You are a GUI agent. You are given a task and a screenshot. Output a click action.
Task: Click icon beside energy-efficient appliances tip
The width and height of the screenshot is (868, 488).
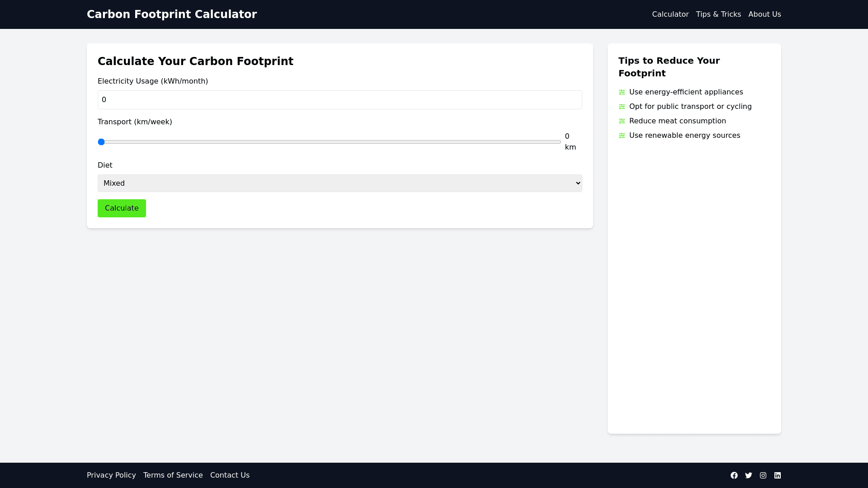622,92
